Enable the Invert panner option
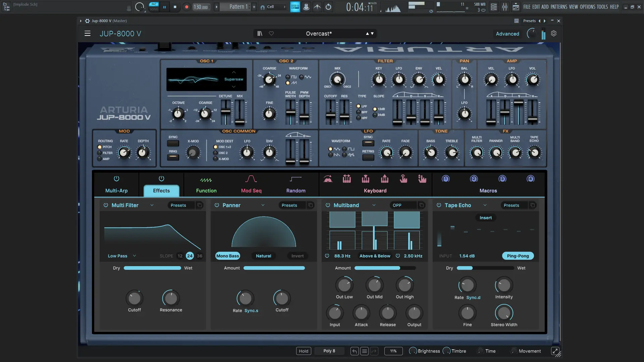644x362 pixels. (x=297, y=256)
